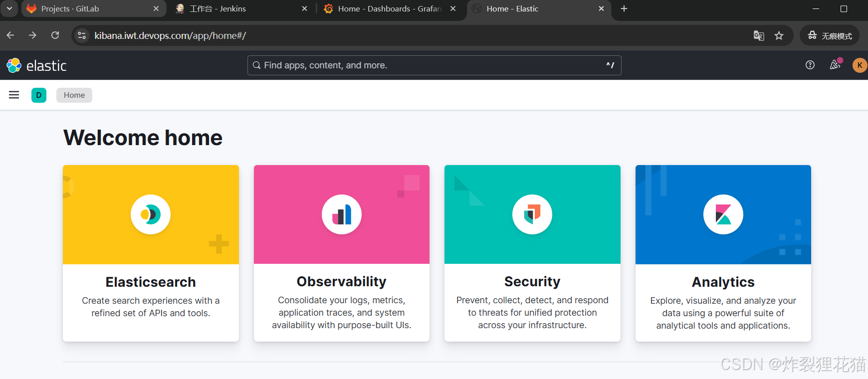
Task: Close the Grafana dashboards tab
Action: (x=453, y=8)
